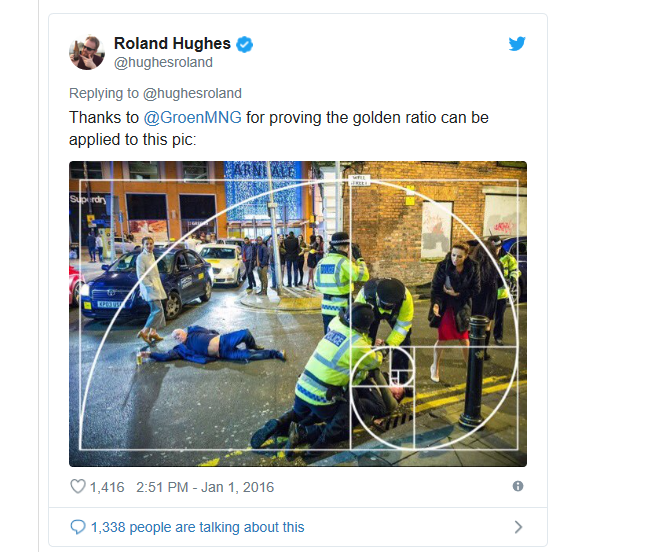Screen dimensions: 650x552
Task: Open the Roland Hughes display name
Action: (x=172, y=44)
